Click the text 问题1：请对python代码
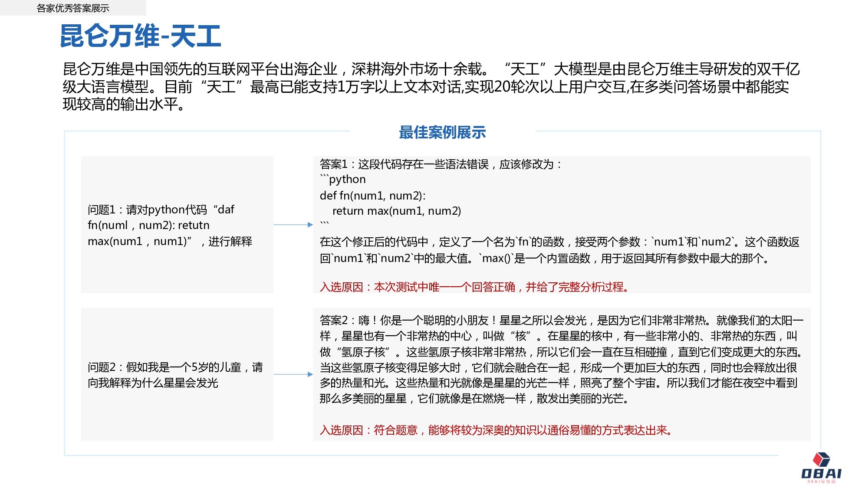Viewport: 868px width, 488px height. [161, 210]
